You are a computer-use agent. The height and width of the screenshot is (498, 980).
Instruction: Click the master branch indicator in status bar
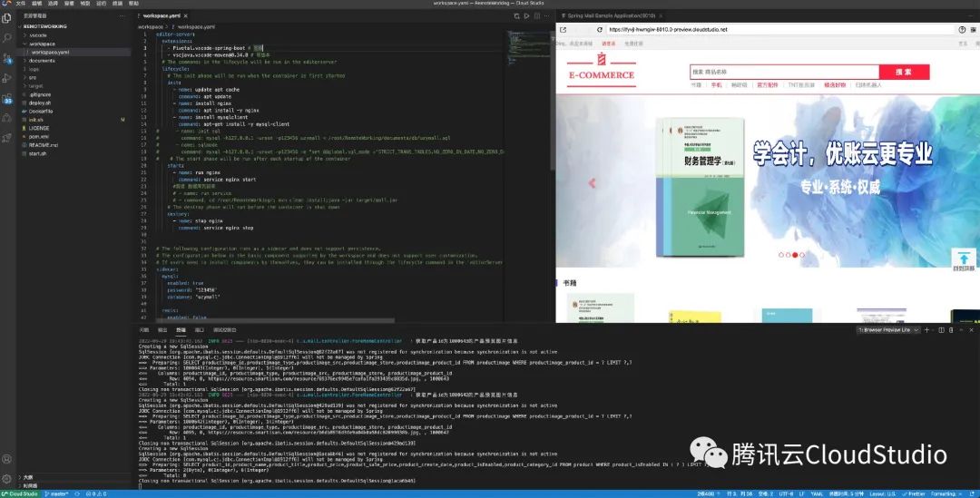tap(57, 493)
